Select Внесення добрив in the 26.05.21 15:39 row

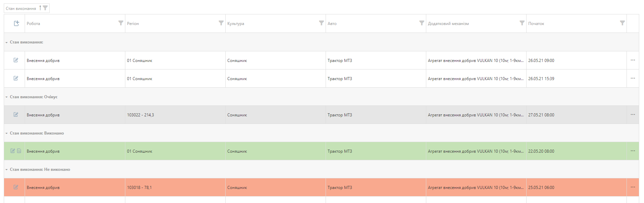click(x=43, y=79)
